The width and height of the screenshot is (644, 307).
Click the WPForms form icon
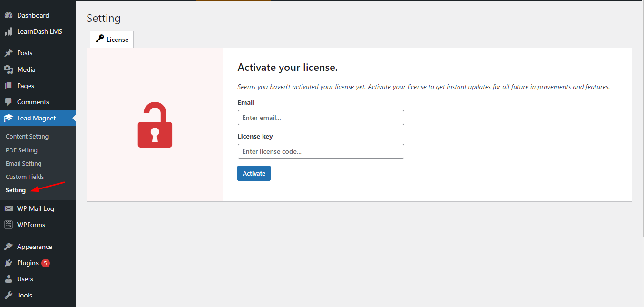[9, 225]
